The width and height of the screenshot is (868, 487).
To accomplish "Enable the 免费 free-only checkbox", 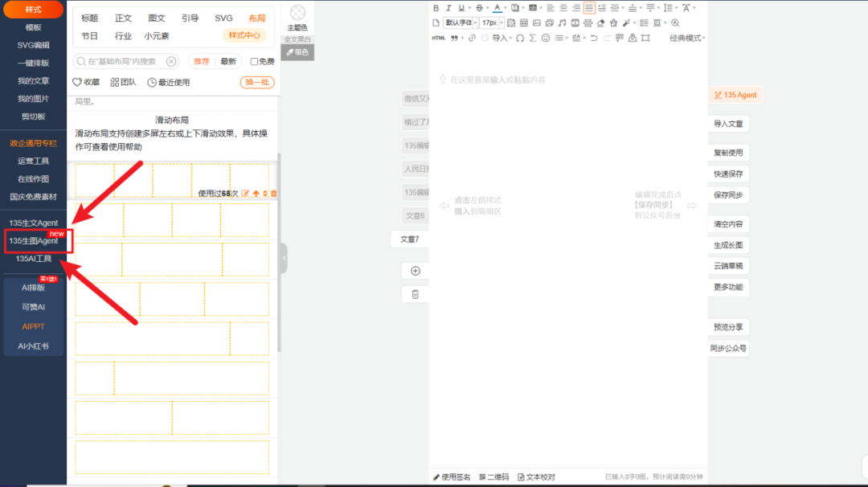I will 254,61.
